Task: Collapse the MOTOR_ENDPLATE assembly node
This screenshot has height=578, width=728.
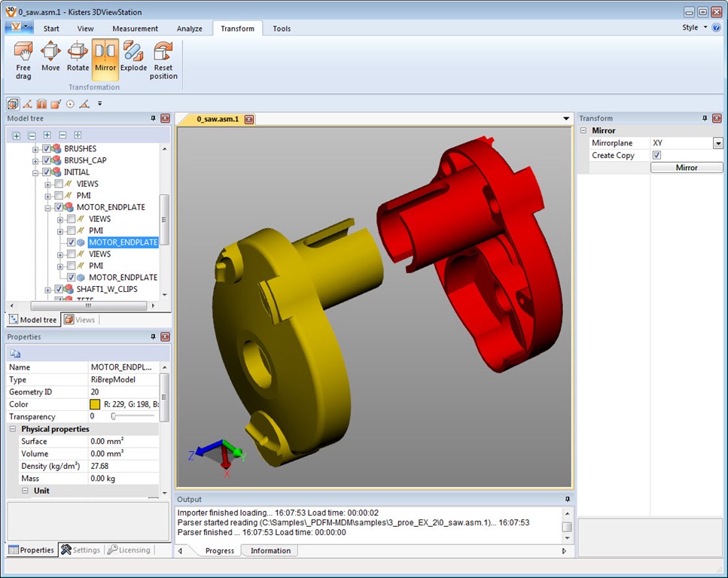Action: pos(48,208)
